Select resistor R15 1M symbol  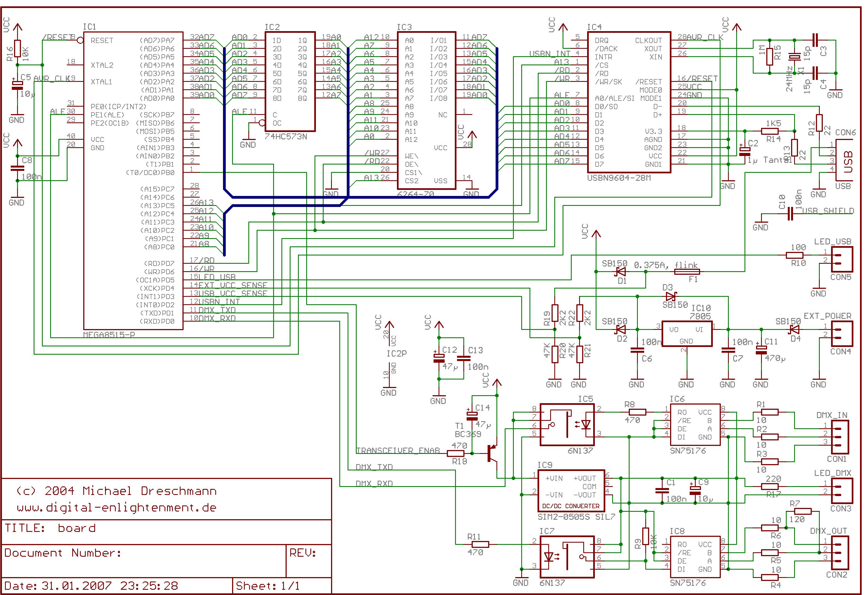pos(770,57)
